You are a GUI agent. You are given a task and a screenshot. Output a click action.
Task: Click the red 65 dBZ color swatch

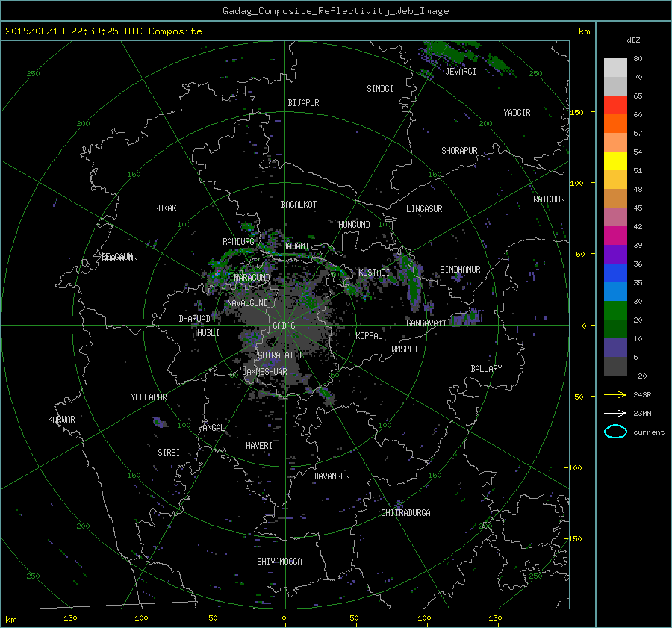(x=615, y=105)
